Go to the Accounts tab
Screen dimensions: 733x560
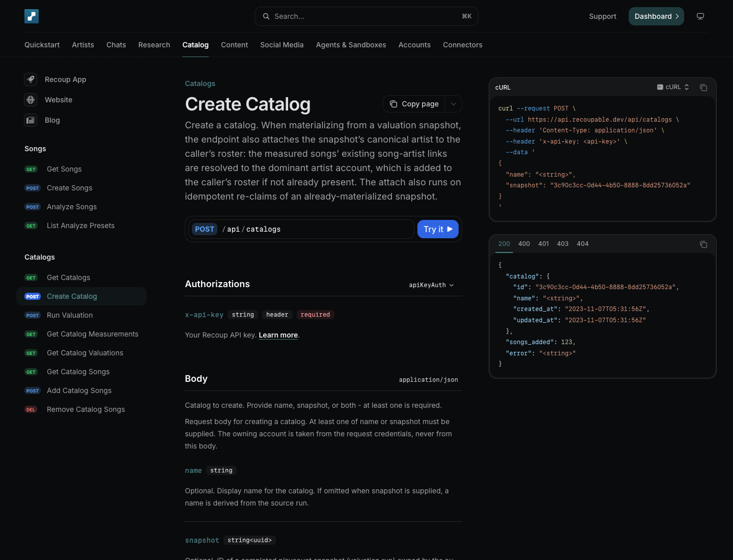414,45
